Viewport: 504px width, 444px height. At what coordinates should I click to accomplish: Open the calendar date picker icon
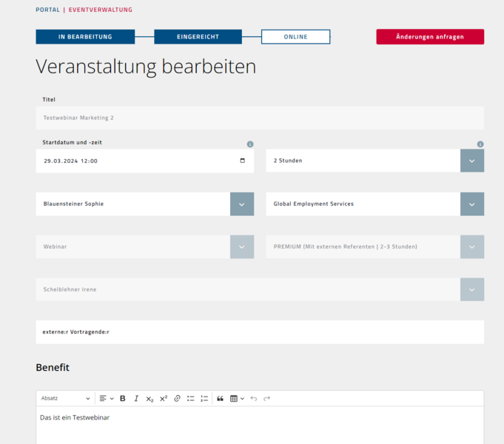point(243,161)
